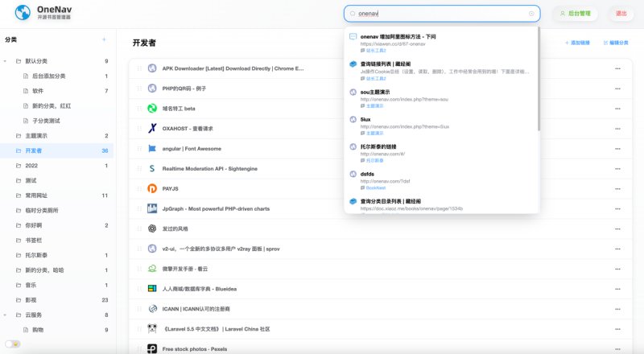
Task: Select the 软件 subcategory
Action: [x=38, y=91]
